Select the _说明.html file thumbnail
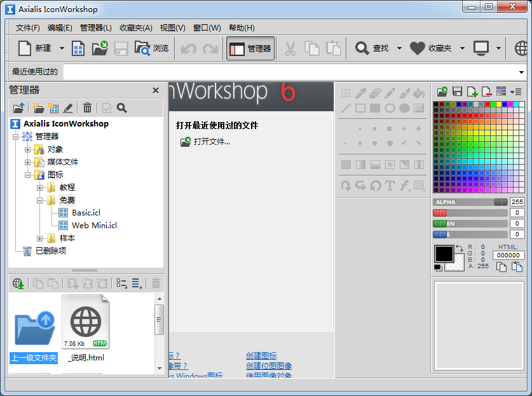This screenshot has height=396, width=532. tap(86, 328)
